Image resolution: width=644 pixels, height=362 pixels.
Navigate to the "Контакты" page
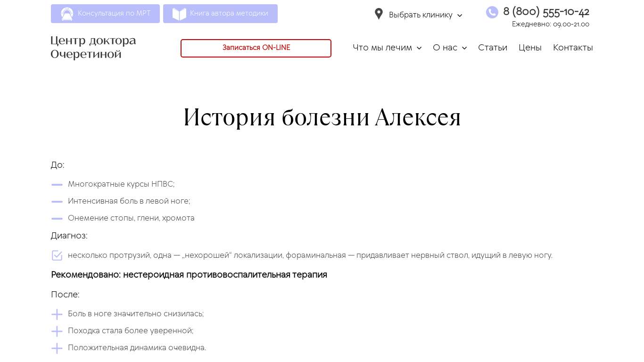coord(572,48)
